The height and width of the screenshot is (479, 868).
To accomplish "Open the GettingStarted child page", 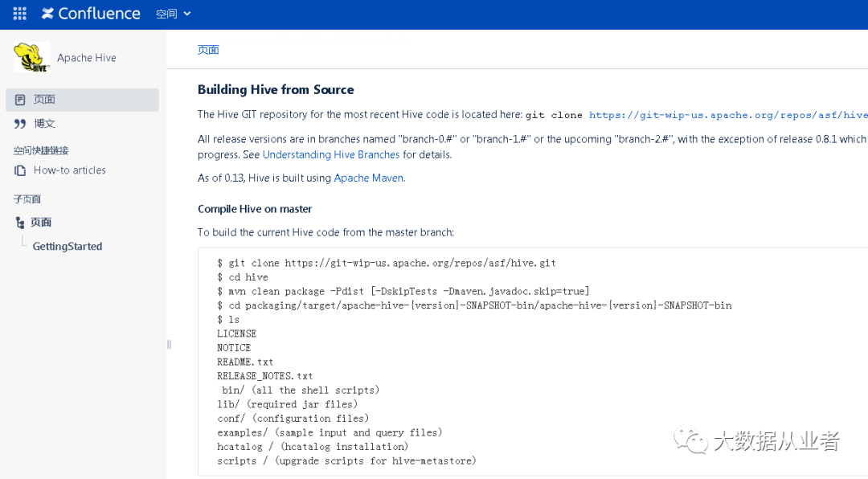I will (x=67, y=247).
